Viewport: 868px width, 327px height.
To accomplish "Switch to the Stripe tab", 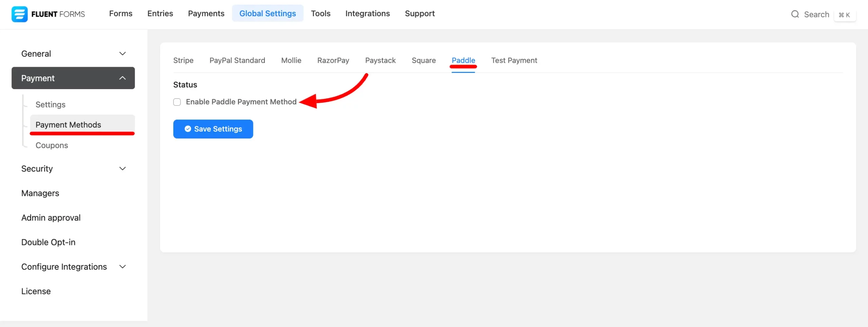I will click(183, 60).
